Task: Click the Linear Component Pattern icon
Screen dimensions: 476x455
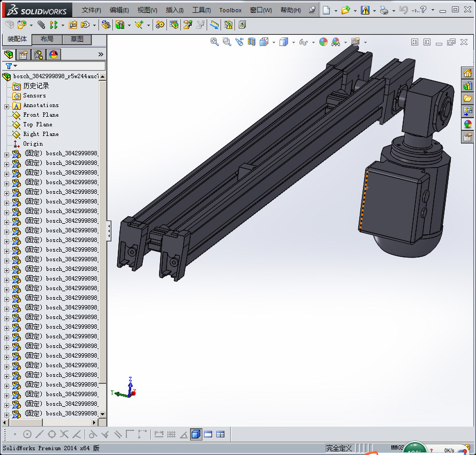Action: [54, 25]
